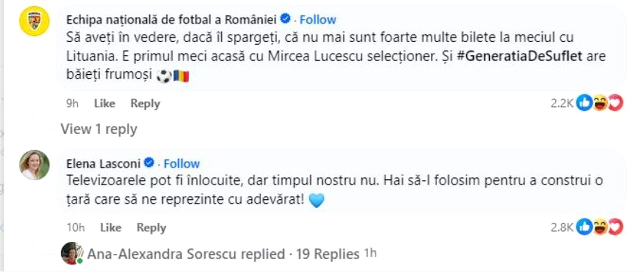
Task: Follow Elena Lasconi
Action: [181, 164]
